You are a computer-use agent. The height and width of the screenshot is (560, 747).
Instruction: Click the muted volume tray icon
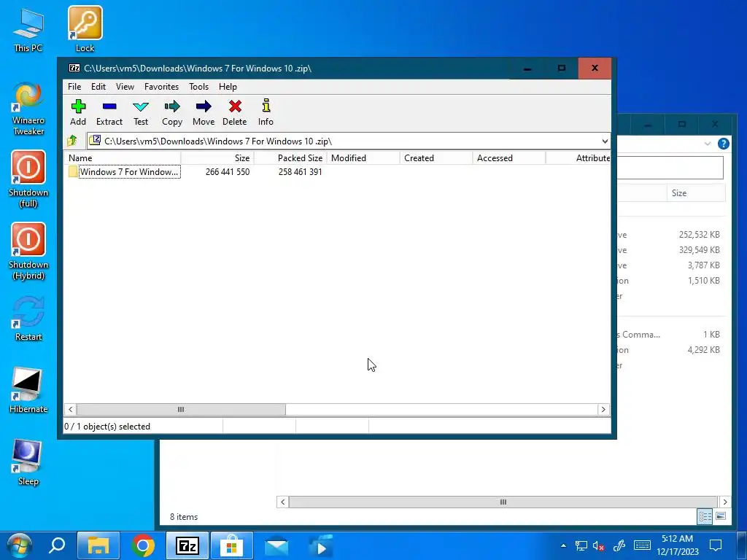(599, 546)
